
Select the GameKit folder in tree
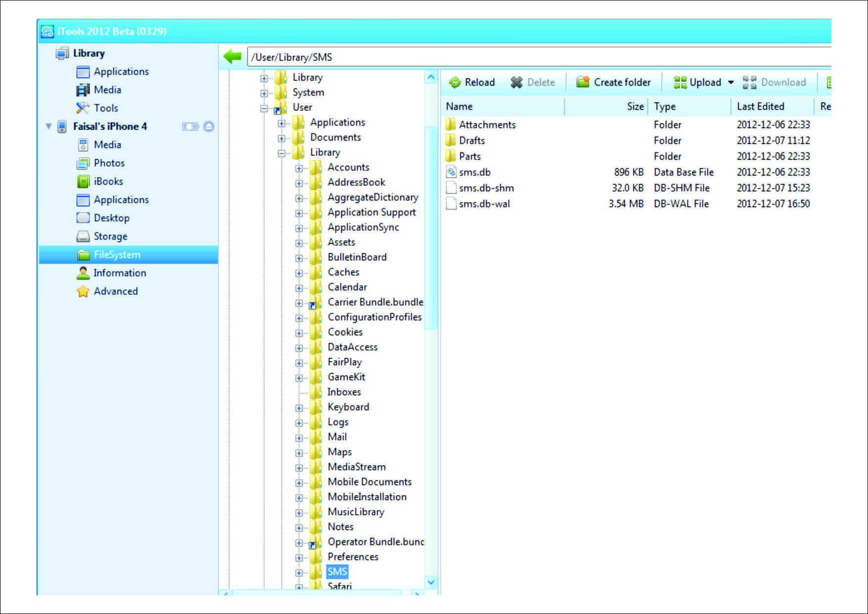point(346,378)
